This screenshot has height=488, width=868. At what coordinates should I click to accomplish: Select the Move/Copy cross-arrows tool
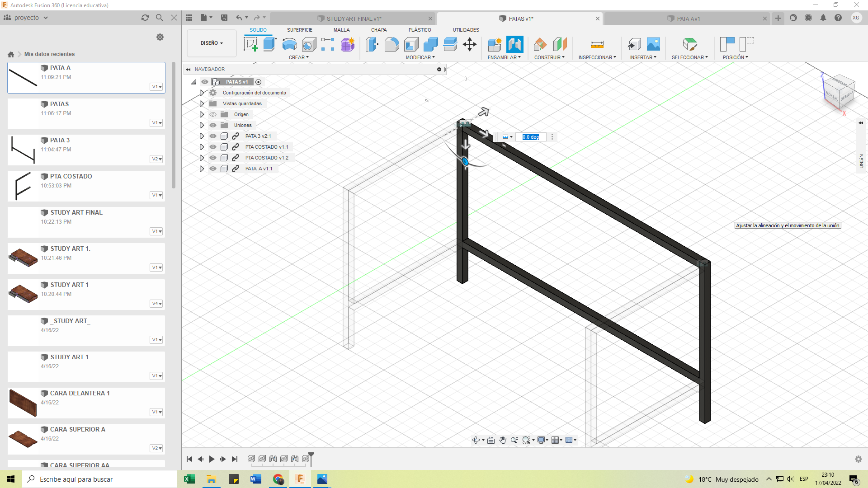click(470, 44)
